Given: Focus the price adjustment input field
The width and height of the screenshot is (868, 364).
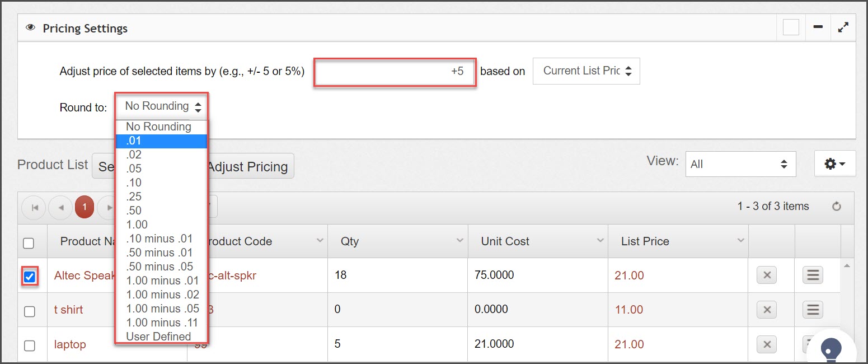Looking at the screenshot, I should (395, 72).
